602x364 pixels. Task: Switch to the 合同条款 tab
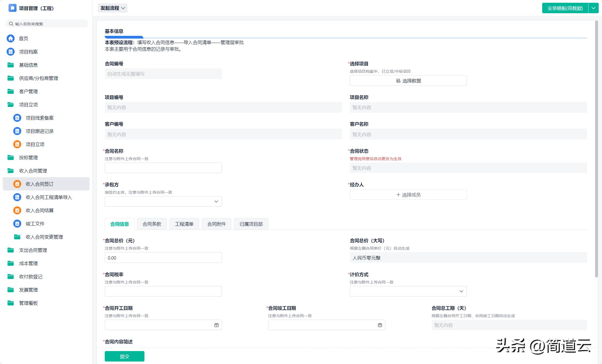[152, 224]
